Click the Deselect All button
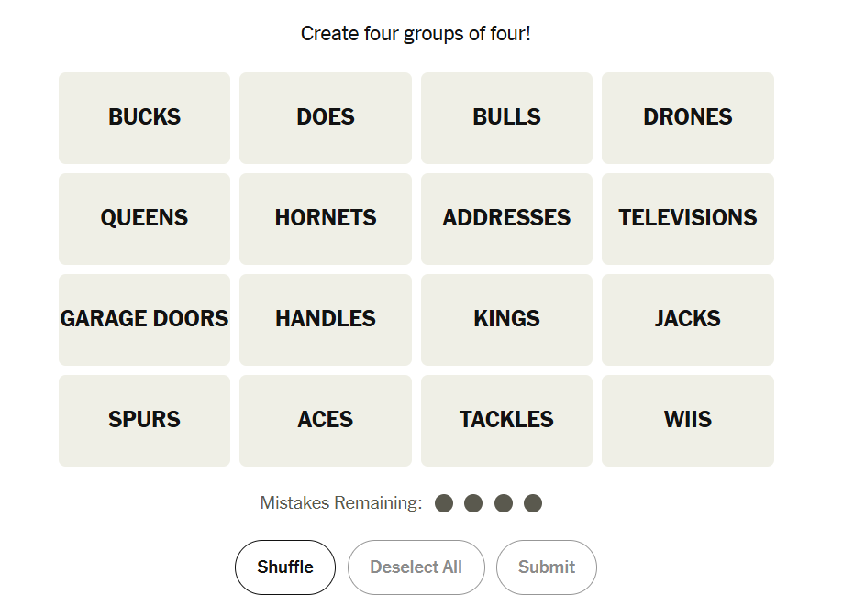Viewport: 843px width, 616px height. (x=416, y=567)
